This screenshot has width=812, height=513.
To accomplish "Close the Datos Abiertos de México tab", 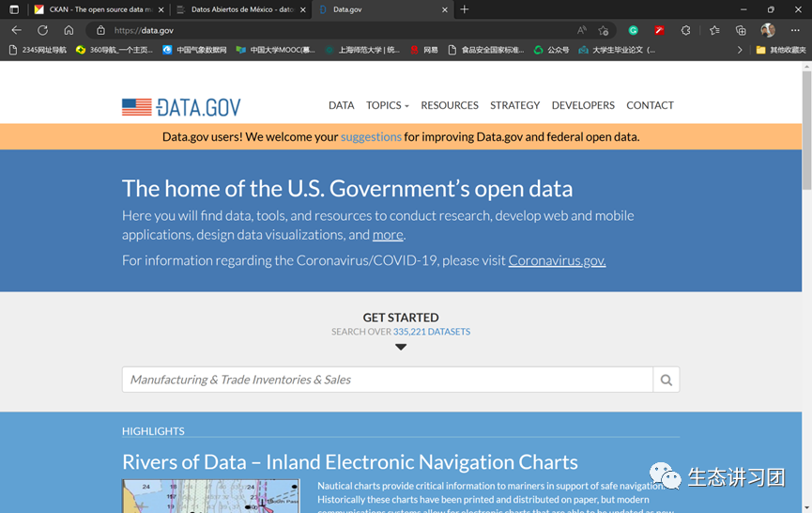I will (303, 9).
